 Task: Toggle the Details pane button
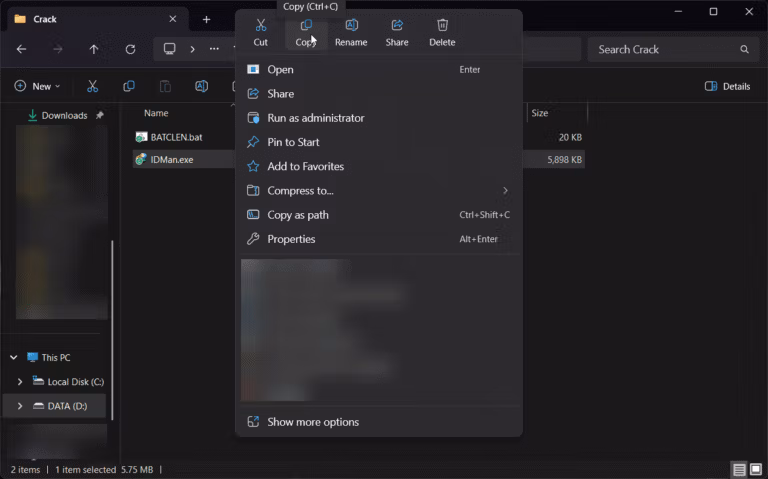coord(727,86)
